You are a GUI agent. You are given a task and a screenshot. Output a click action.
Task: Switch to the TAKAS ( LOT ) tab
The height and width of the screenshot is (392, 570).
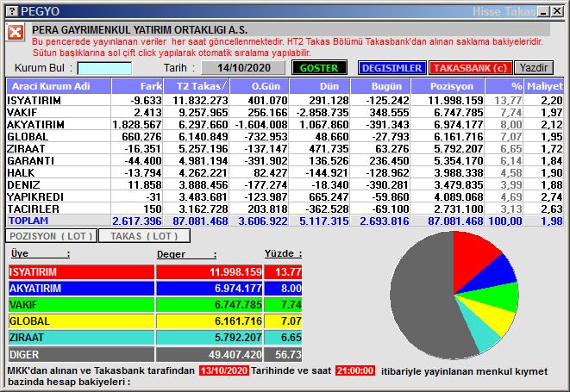tap(144, 236)
